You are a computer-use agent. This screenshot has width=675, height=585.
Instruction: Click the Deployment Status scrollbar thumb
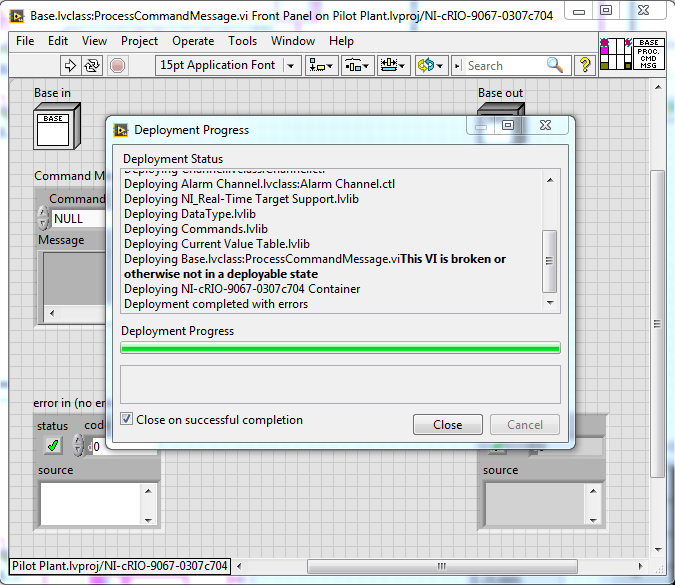(x=550, y=261)
